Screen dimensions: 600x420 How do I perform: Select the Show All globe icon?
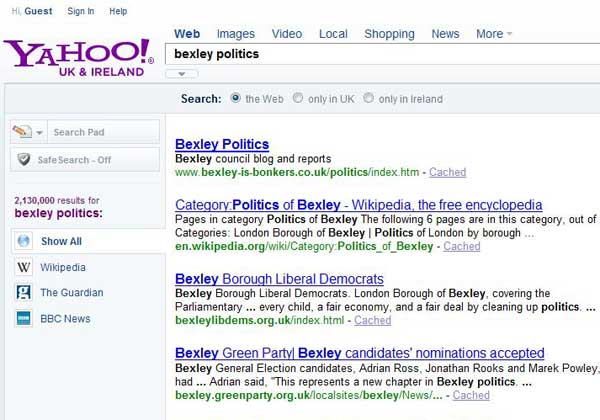point(23,241)
